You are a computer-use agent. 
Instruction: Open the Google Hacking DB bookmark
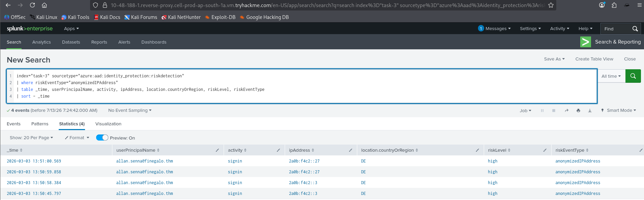tap(264, 17)
